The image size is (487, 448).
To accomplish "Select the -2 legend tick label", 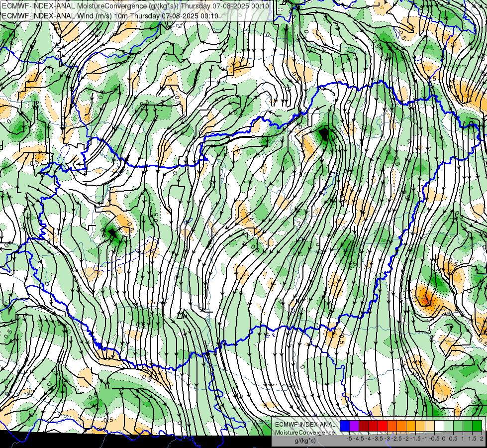I will click(x=406, y=439).
